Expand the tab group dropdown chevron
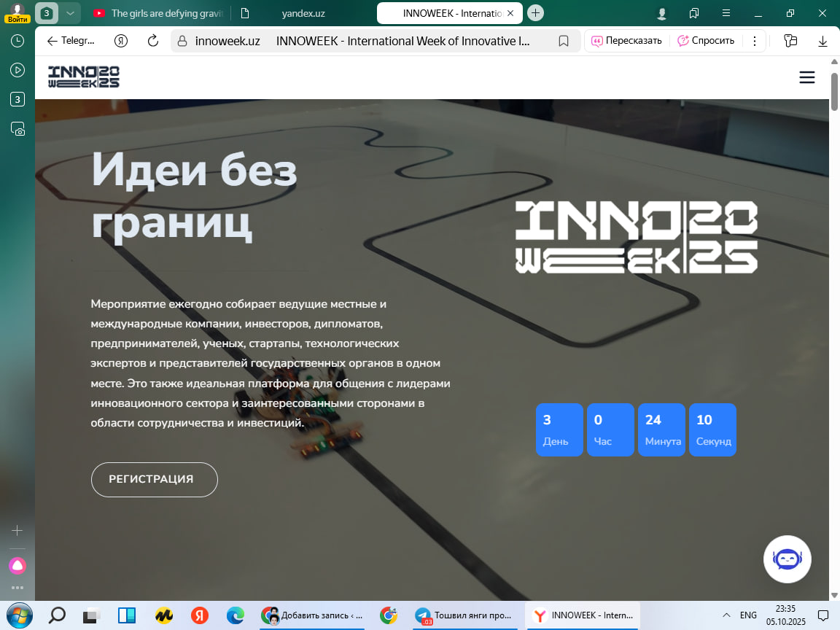840x630 pixels. tap(70, 13)
